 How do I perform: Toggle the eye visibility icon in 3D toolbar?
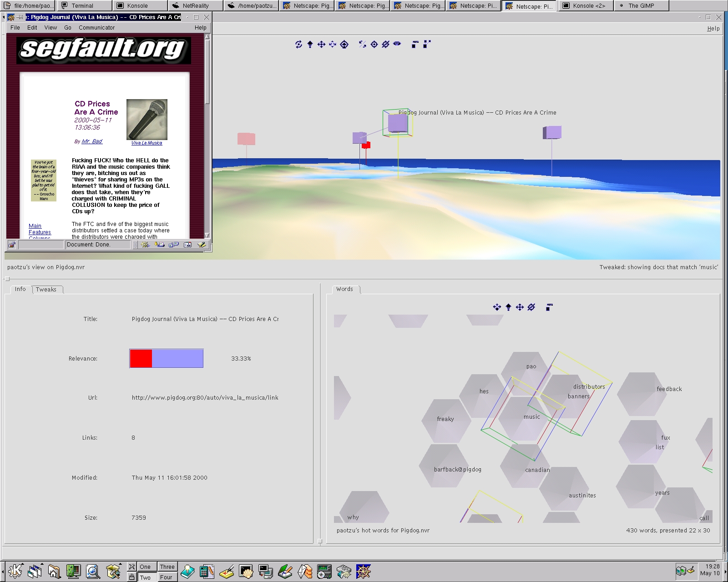point(397,44)
